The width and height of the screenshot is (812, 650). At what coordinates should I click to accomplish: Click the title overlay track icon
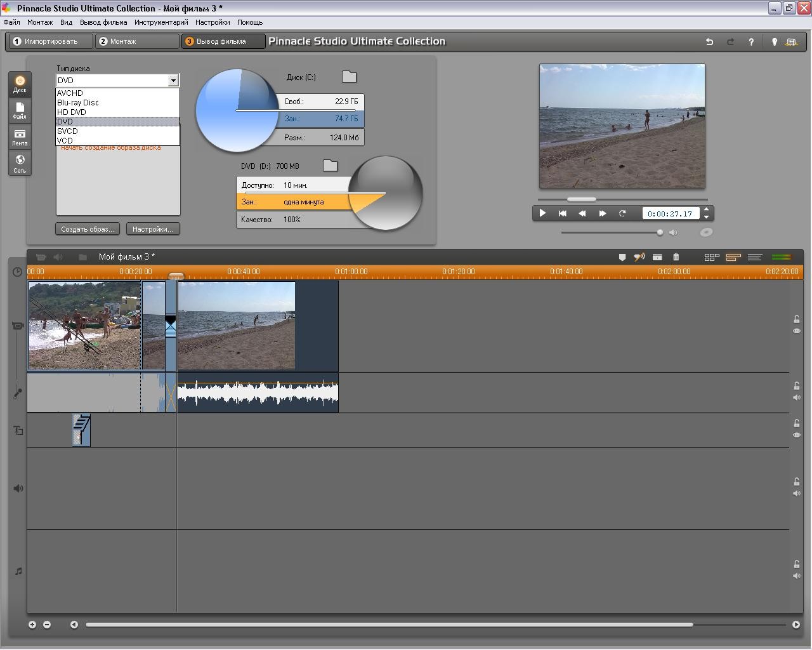click(18, 430)
